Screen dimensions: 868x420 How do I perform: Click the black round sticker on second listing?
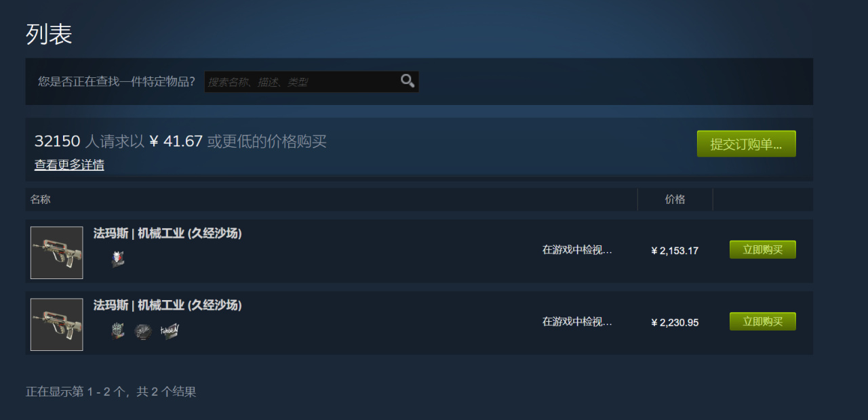tap(142, 331)
